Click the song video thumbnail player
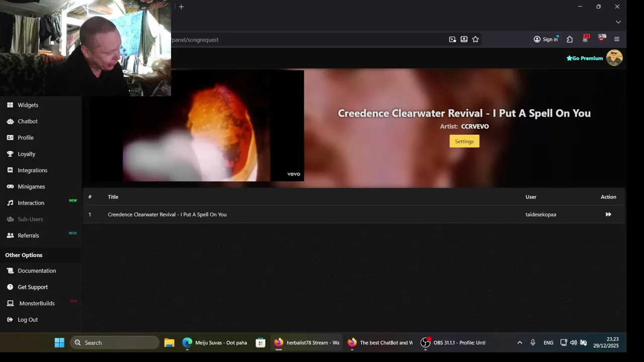 (x=196, y=126)
